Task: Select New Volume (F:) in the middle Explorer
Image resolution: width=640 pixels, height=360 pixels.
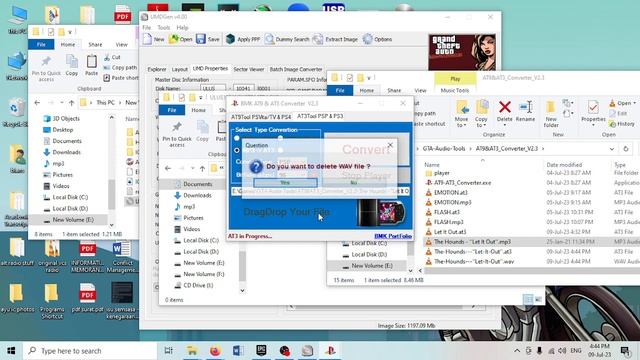Action: click(204, 274)
